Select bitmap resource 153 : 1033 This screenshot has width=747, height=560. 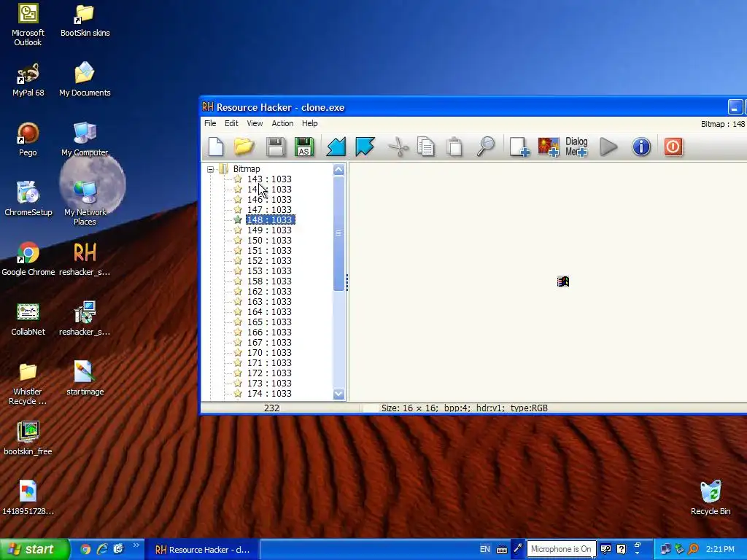tap(269, 271)
